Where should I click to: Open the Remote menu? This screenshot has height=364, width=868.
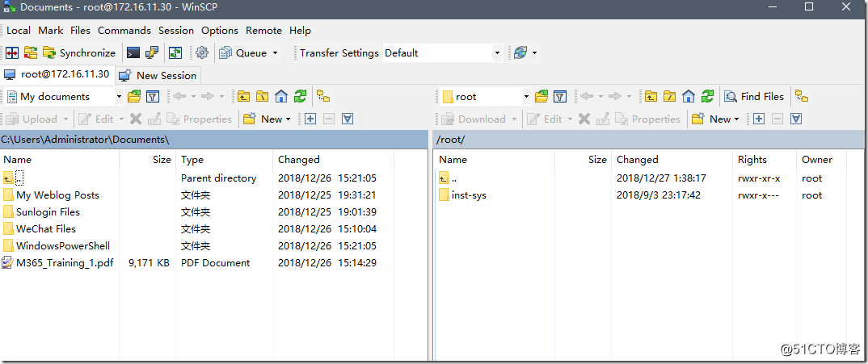point(264,31)
